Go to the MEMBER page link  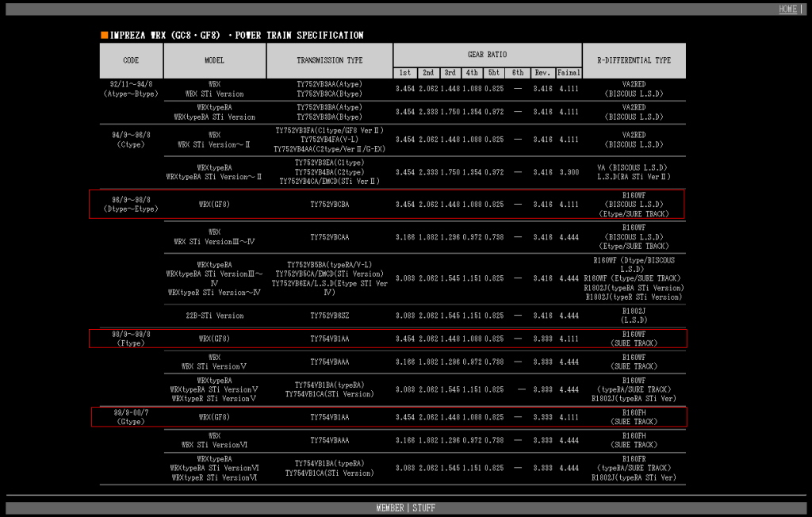[390, 507]
